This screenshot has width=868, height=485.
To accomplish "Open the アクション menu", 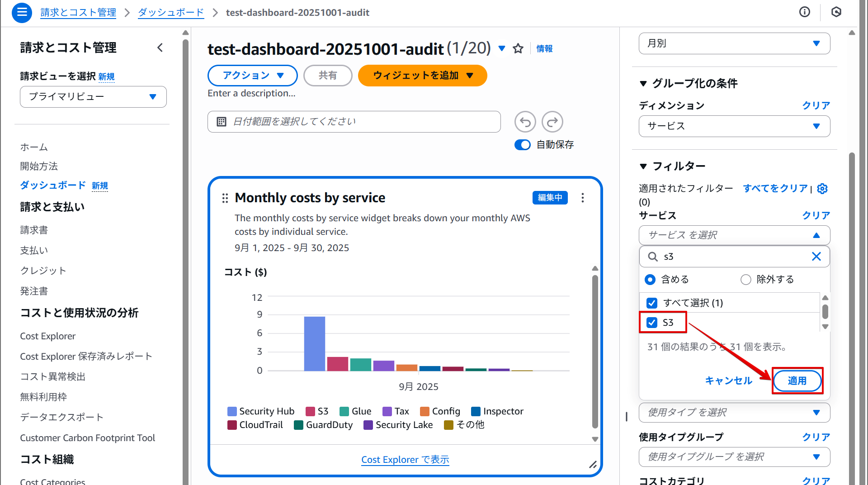I will click(252, 76).
